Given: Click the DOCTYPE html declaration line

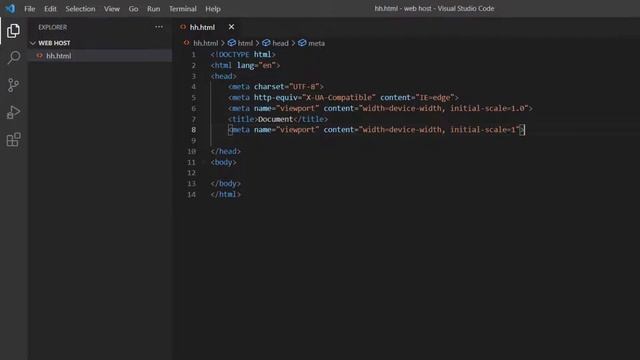Looking at the screenshot, I should pos(243,54).
